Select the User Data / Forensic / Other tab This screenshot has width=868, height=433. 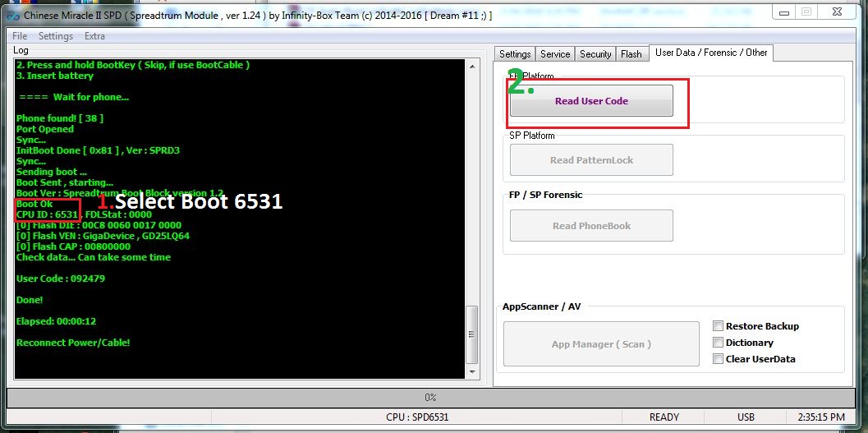pyautogui.click(x=711, y=53)
